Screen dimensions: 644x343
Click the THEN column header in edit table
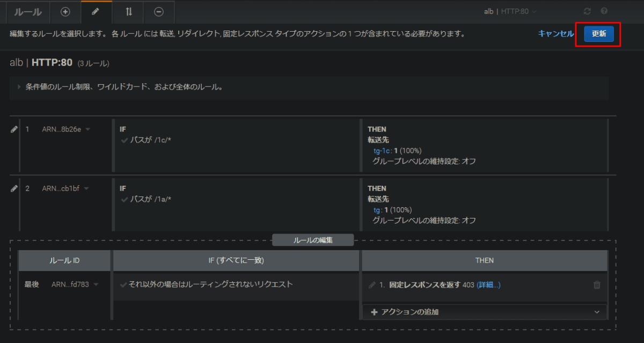[485, 260]
